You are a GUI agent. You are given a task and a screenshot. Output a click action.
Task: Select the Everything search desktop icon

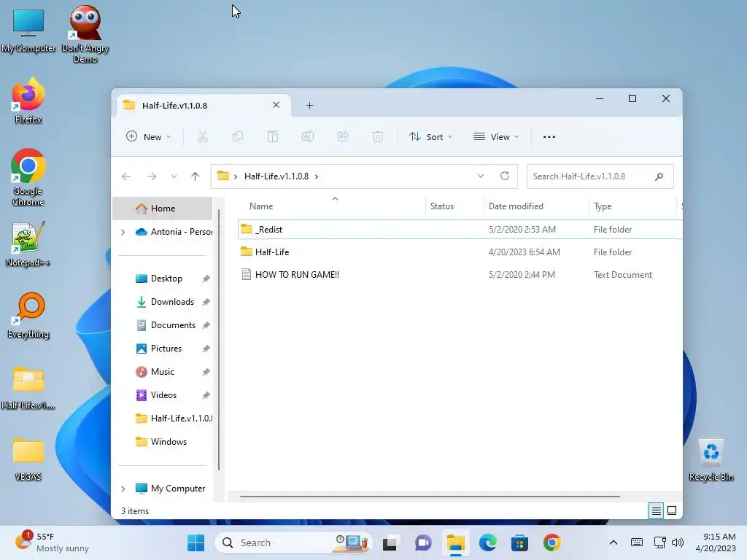pos(28,315)
